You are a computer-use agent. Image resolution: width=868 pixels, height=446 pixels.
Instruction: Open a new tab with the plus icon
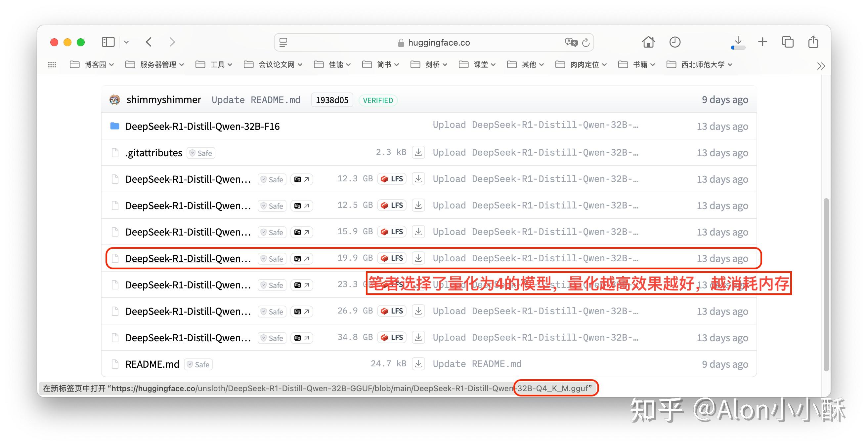click(x=762, y=42)
